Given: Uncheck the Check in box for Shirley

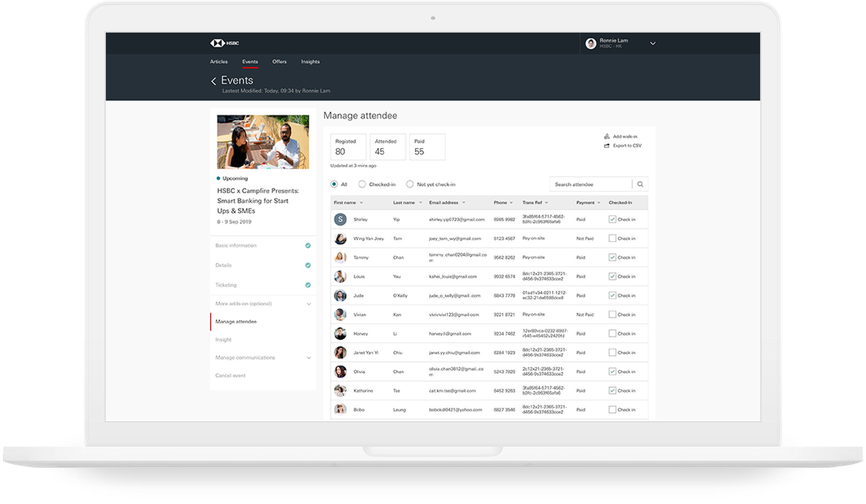Looking at the screenshot, I should point(612,219).
